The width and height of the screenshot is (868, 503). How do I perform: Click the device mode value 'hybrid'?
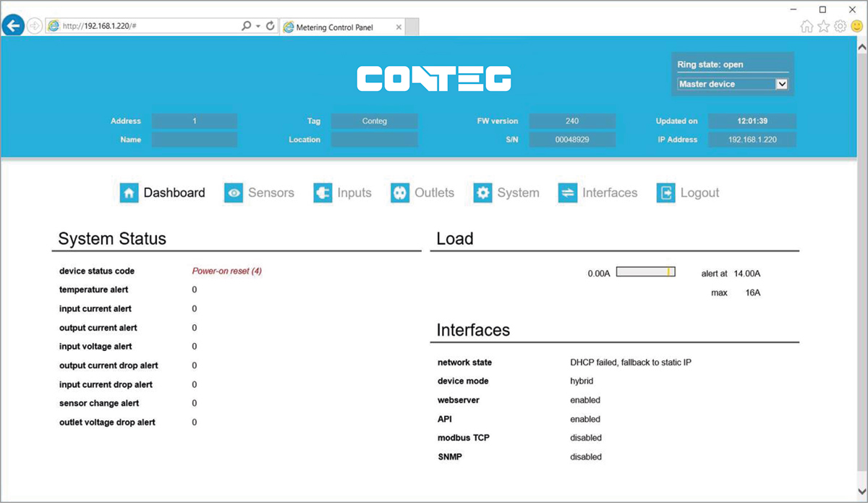pyautogui.click(x=582, y=381)
